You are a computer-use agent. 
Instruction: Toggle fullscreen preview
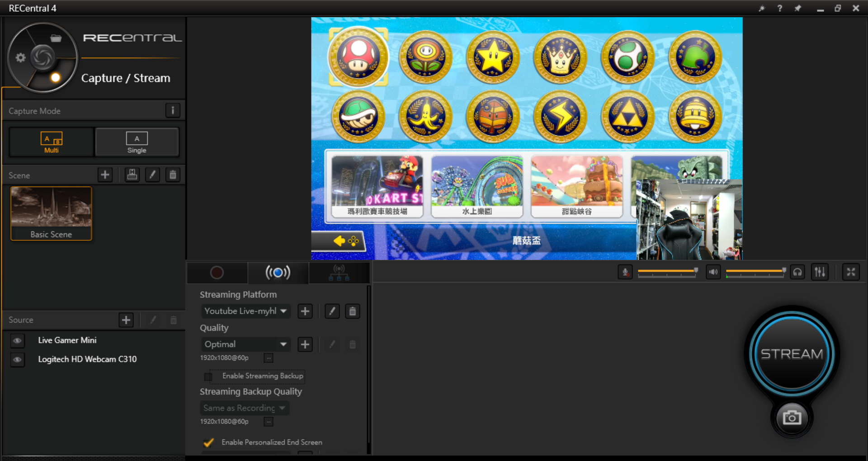click(851, 272)
